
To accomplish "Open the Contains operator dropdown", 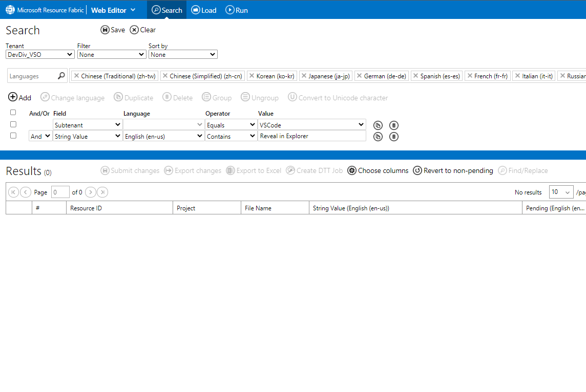I will click(231, 136).
